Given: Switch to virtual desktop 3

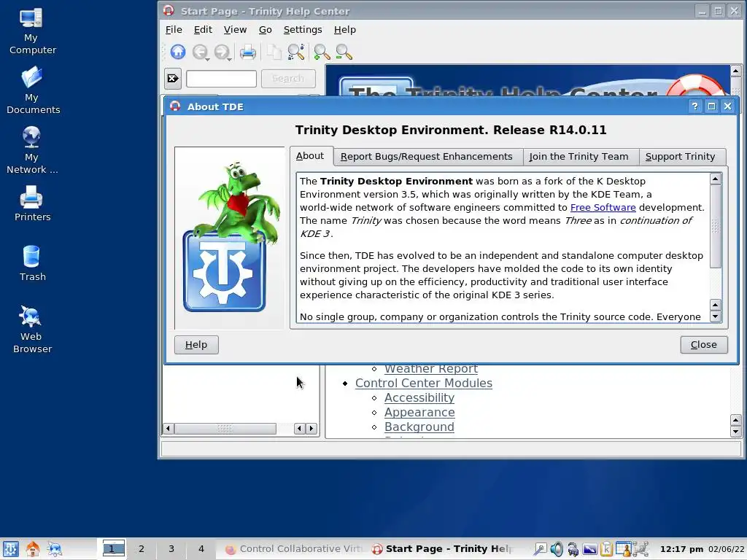Looking at the screenshot, I should point(171,549).
